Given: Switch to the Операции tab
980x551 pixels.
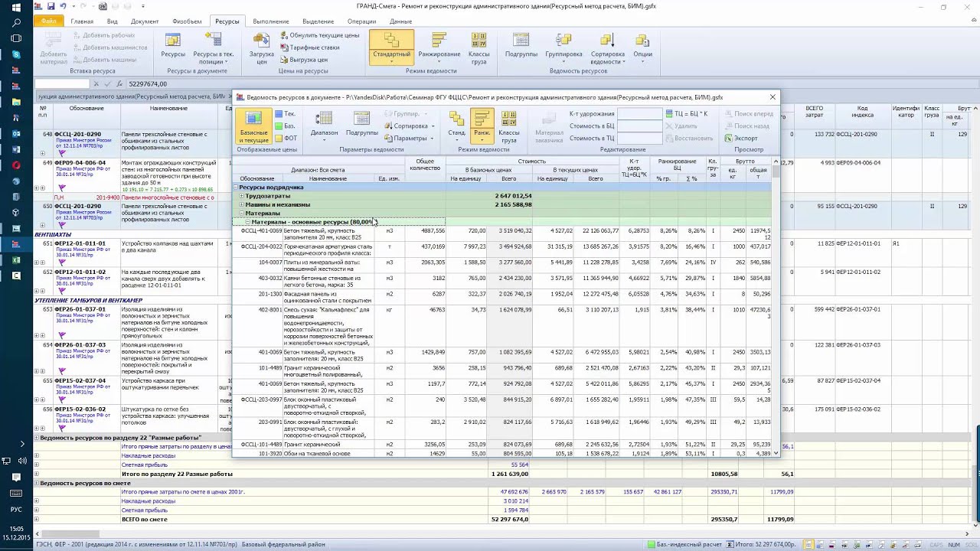Looking at the screenshot, I should [362, 21].
